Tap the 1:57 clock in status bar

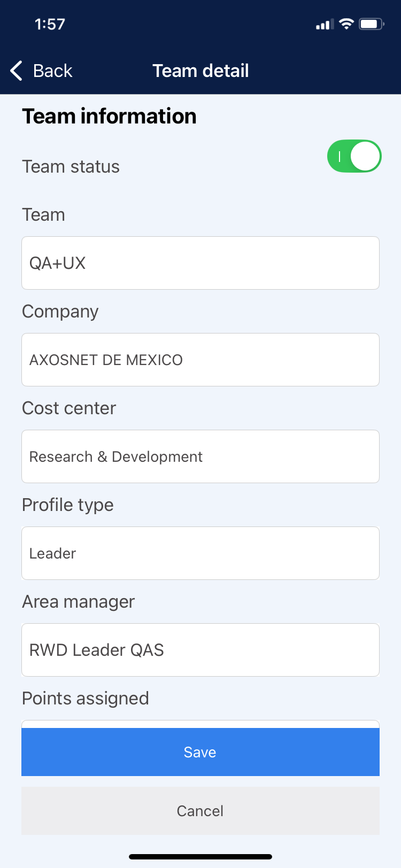[x=50, y=24]
